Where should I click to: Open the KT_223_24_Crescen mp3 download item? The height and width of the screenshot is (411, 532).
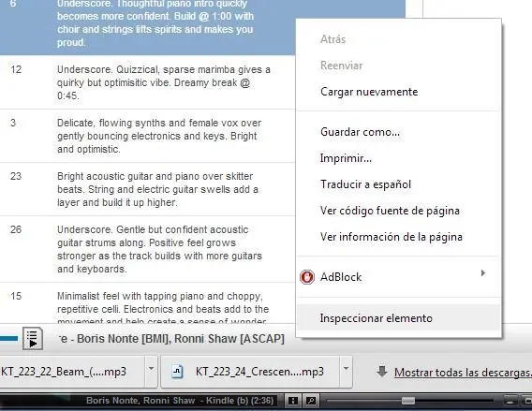pos(250,372)
